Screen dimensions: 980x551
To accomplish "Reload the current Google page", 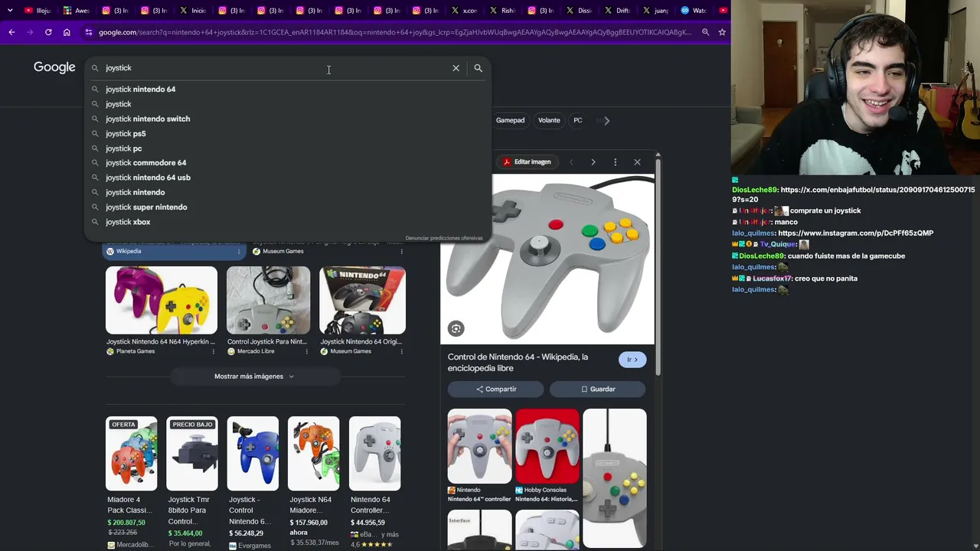I will 48,32.
